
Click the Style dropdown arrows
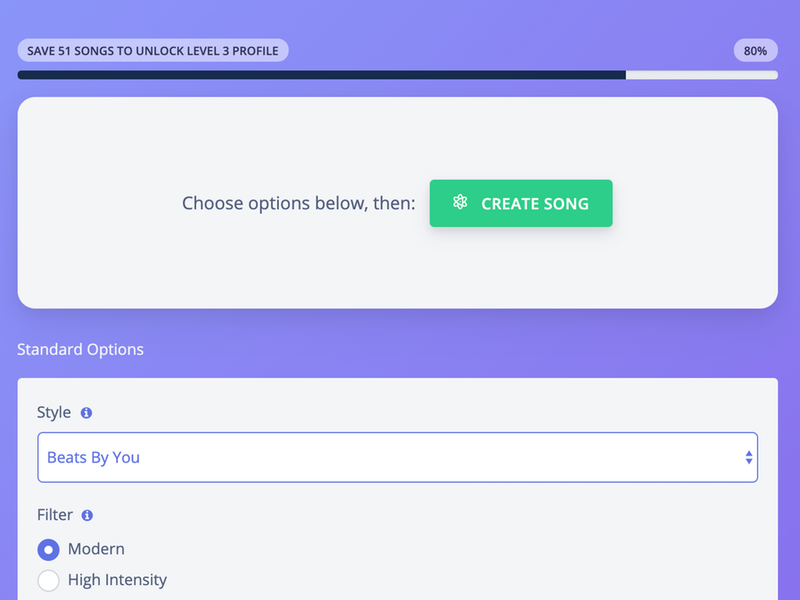[x=748, y=457]
